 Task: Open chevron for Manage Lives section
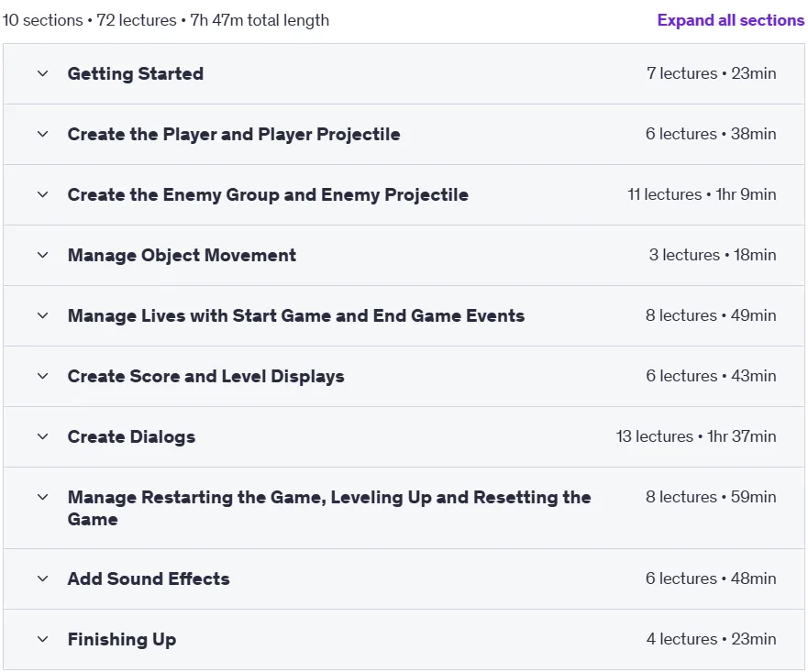pyautogui.click(x=43, y=315)
